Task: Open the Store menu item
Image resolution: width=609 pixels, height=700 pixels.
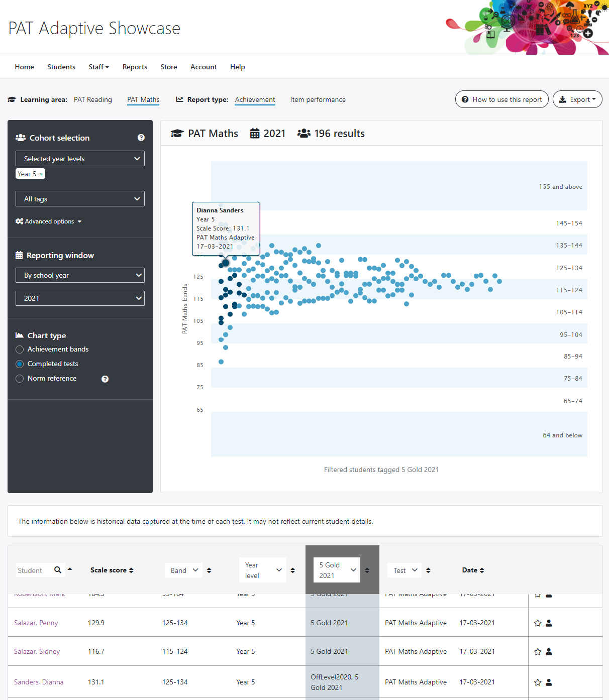Action: tap(169, 67)
